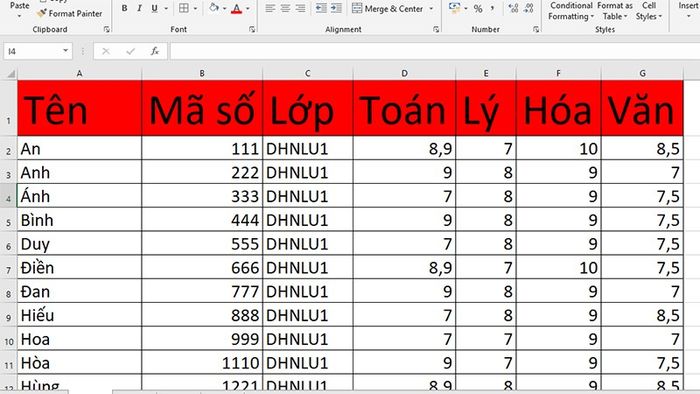
Task: Toggle Center alignment for the cell
Action: (285, 8)
